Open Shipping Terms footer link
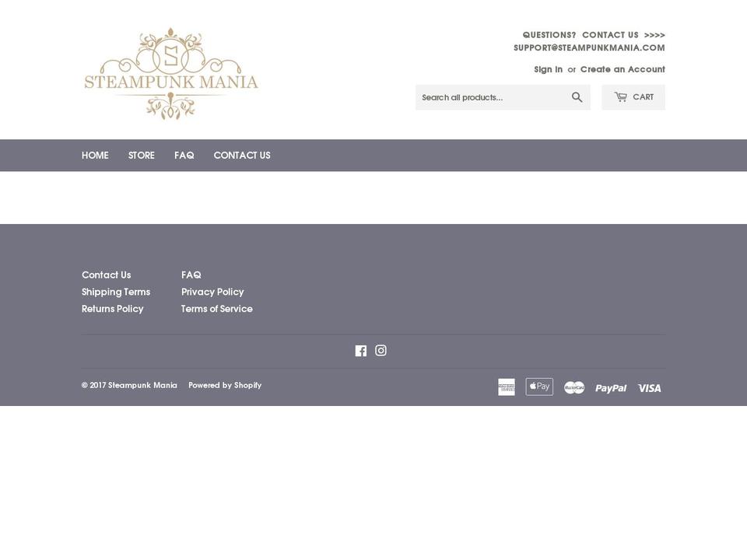Viewport: 747px width, 560px height. point(116,292)
